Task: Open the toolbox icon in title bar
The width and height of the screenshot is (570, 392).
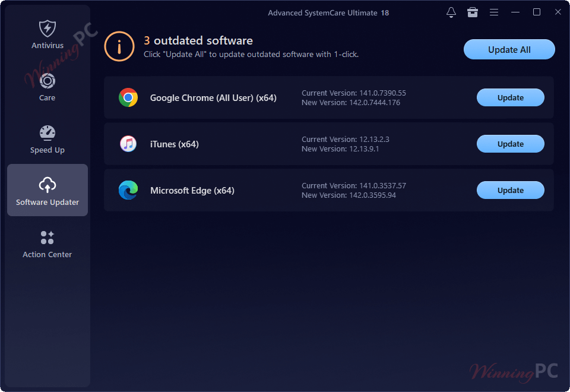Action: 473,12
